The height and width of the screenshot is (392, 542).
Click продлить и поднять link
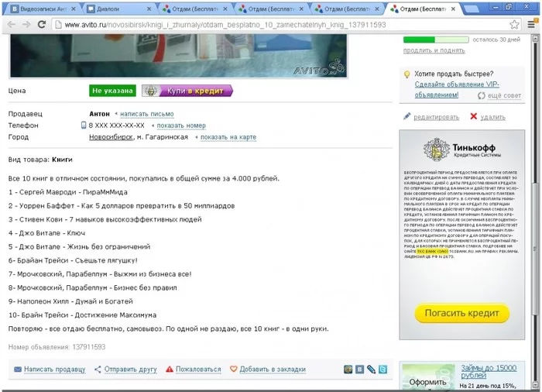pos(434,50)
